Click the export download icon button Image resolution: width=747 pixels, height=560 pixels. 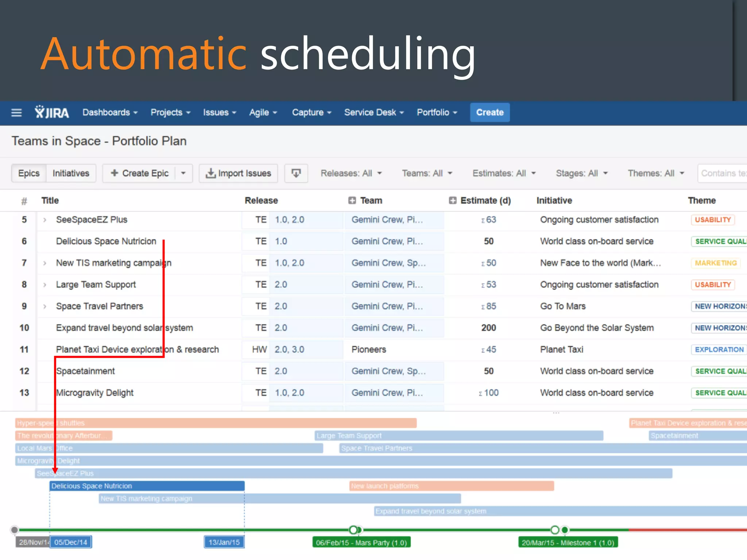pyautogui.click(x=296, y=173)
